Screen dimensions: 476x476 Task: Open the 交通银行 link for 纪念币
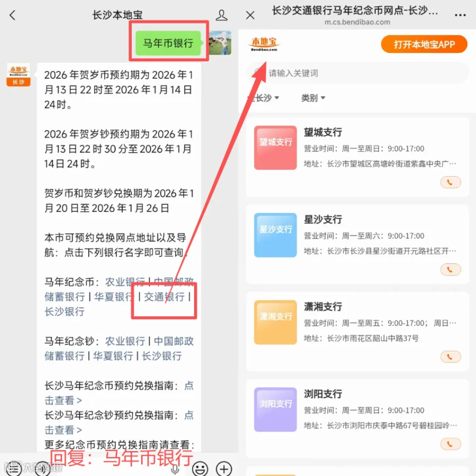point(164,297)
